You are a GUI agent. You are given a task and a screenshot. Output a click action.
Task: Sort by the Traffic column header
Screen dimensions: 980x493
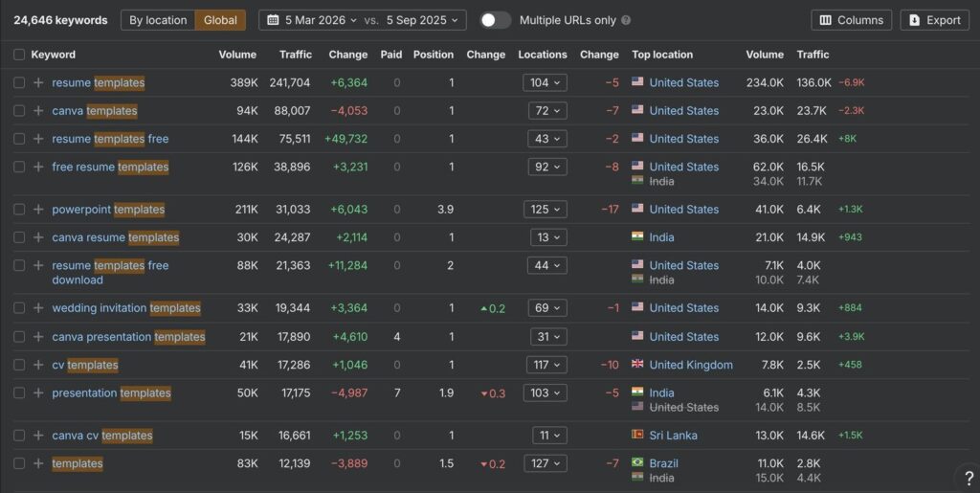295,55
